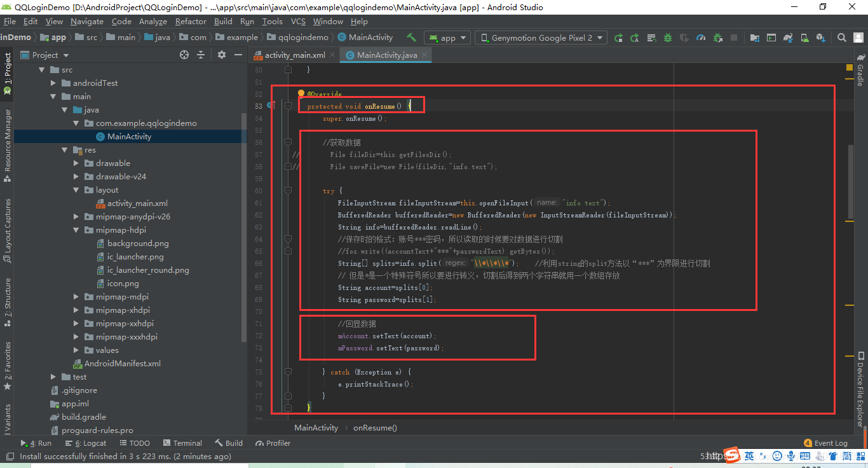This screenshot has width=868, height=468.
Task: Open the Profiler tool window
Action: pos(273,443)
